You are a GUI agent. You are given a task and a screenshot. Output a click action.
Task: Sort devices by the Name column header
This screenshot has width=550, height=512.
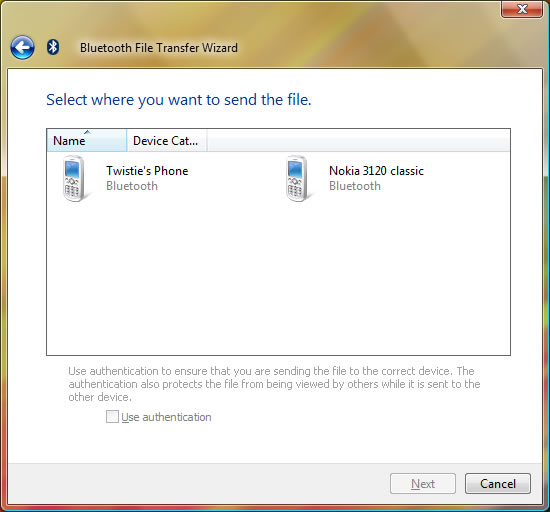(87, 141)
